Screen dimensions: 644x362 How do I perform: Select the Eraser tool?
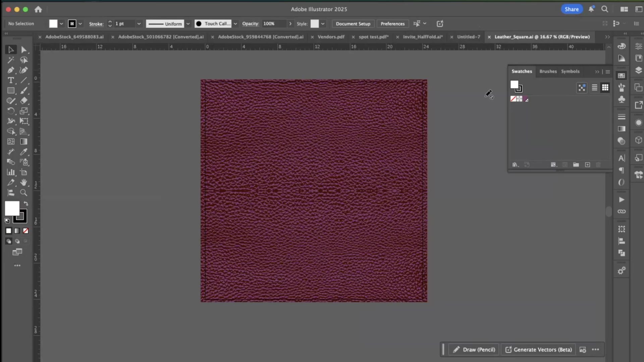pyautogui.click(x=23, y=101)
